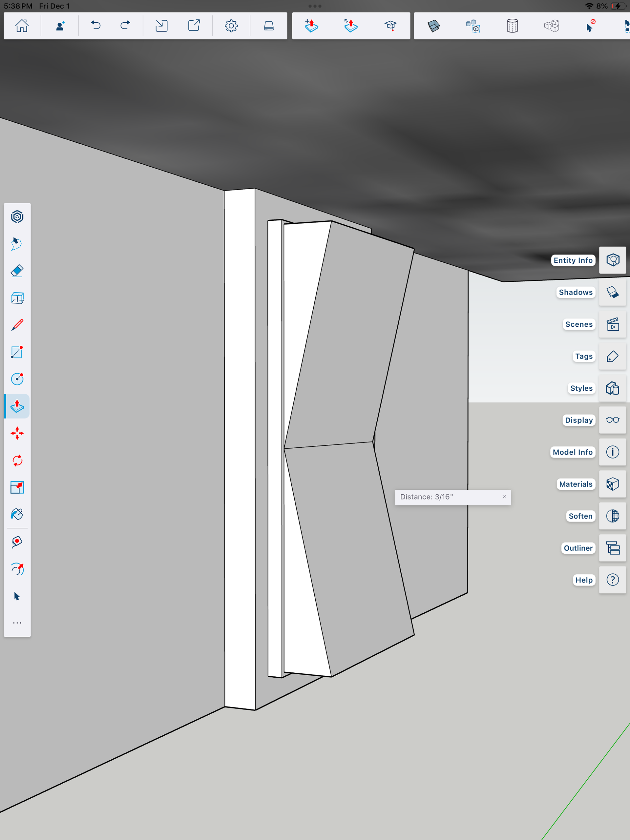Open the Materials panel

click(612, 484)
